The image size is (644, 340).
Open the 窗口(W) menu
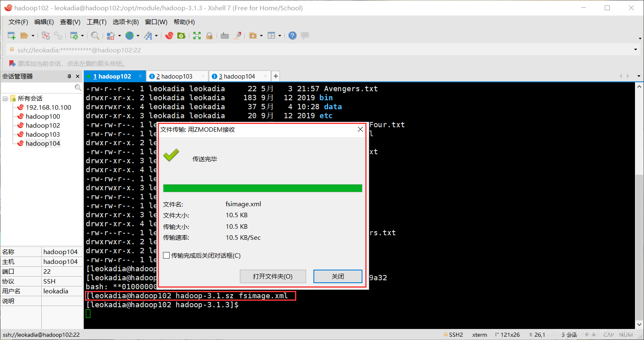coord(156,22)
